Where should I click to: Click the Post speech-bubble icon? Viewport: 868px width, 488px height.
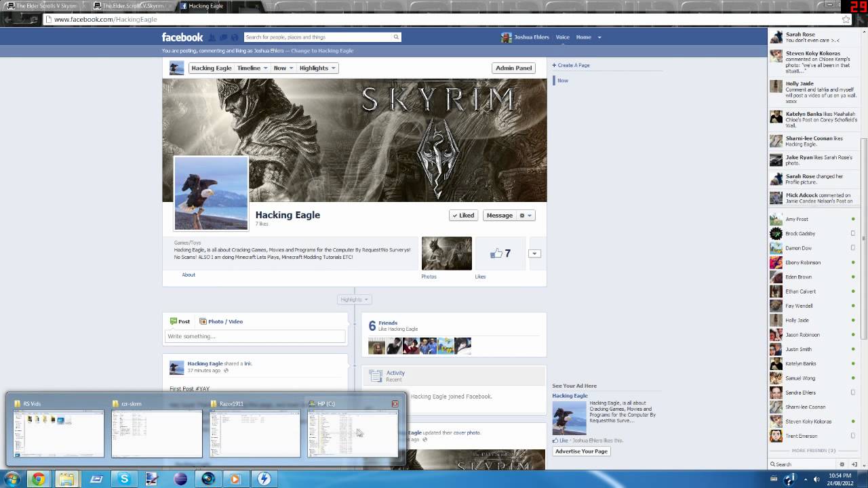(173, 321)
